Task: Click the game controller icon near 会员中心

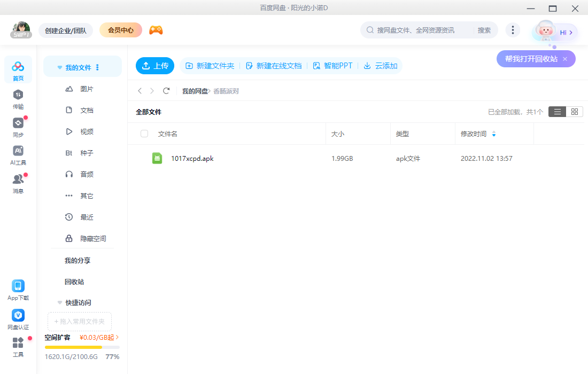Action: [156, 29]
